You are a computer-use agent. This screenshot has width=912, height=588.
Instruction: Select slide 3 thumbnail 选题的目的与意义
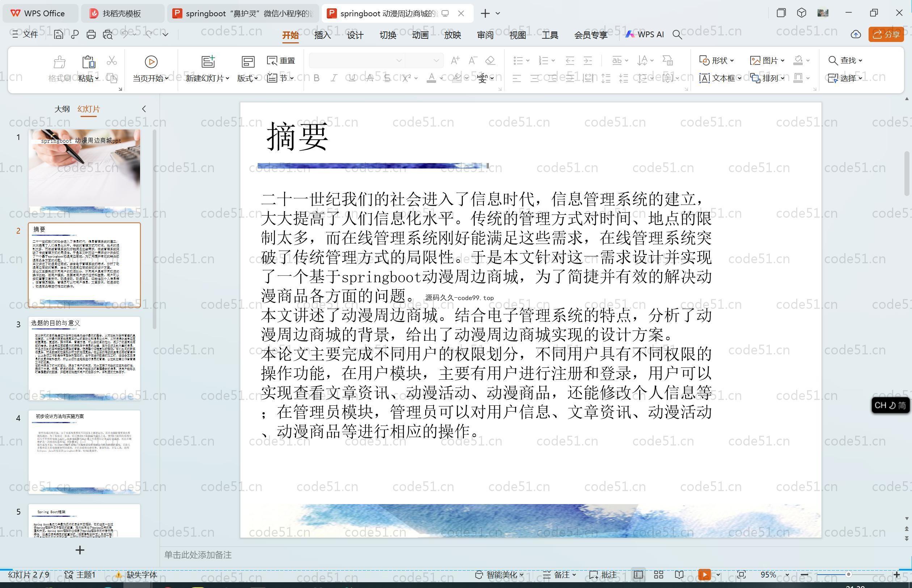click(84, 358)
